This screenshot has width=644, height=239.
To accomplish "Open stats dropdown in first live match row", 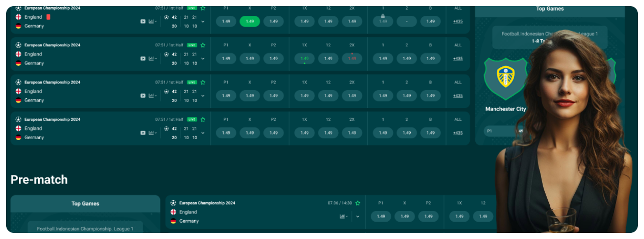I will [152, 21].
